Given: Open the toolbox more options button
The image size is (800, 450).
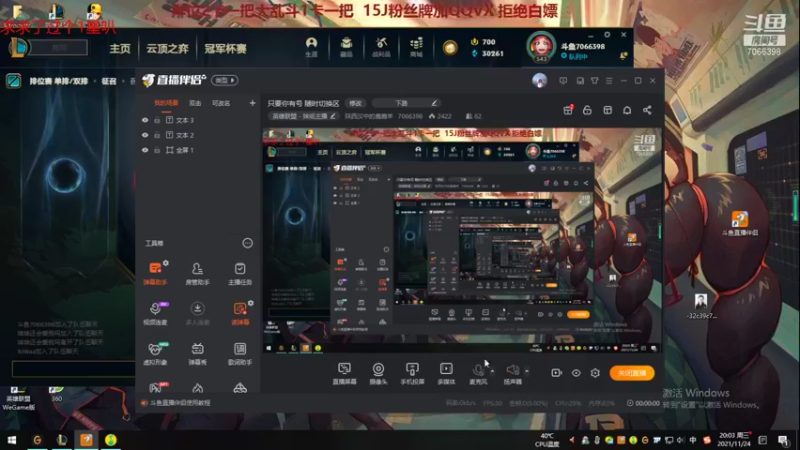Looking at the screenshot, I should point(247,243).
